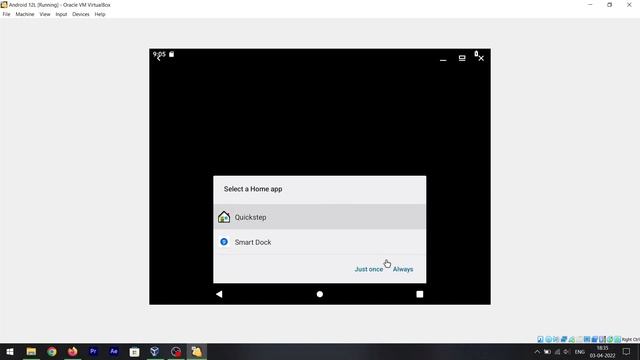This screenshot has width=640, height=360.
Task: Open the VirtualBox Machine menu
Action: [x=25, y=14]
